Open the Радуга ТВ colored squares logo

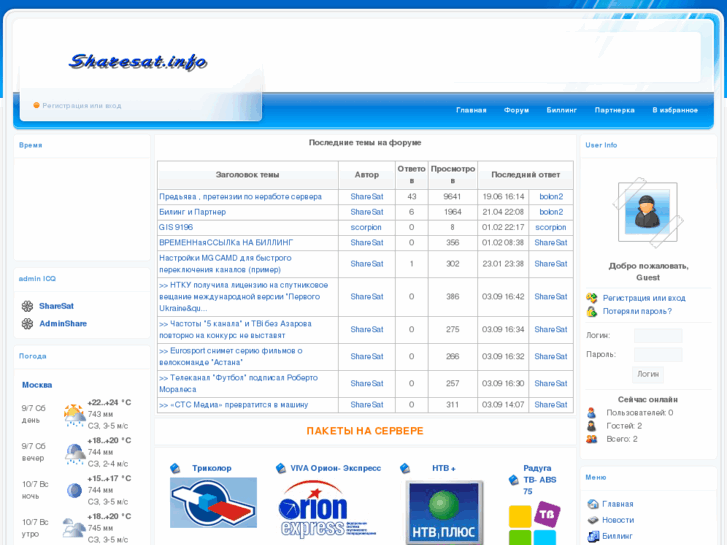535,522
